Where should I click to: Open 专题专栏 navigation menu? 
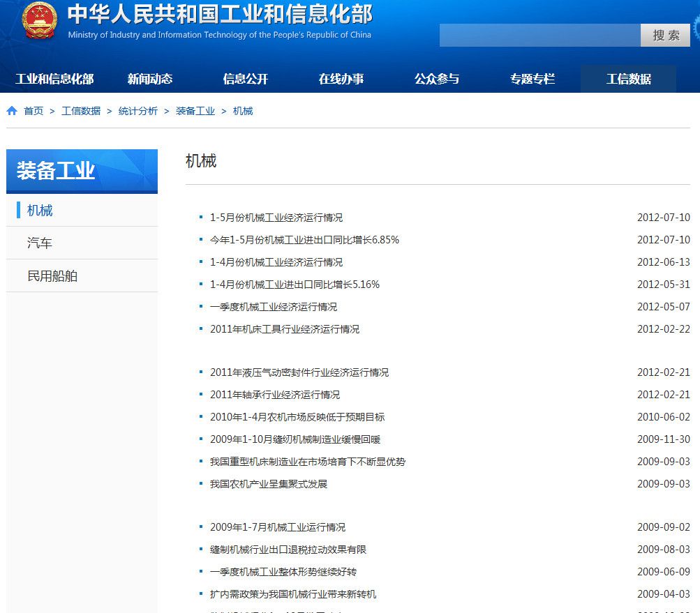point(532,79)
